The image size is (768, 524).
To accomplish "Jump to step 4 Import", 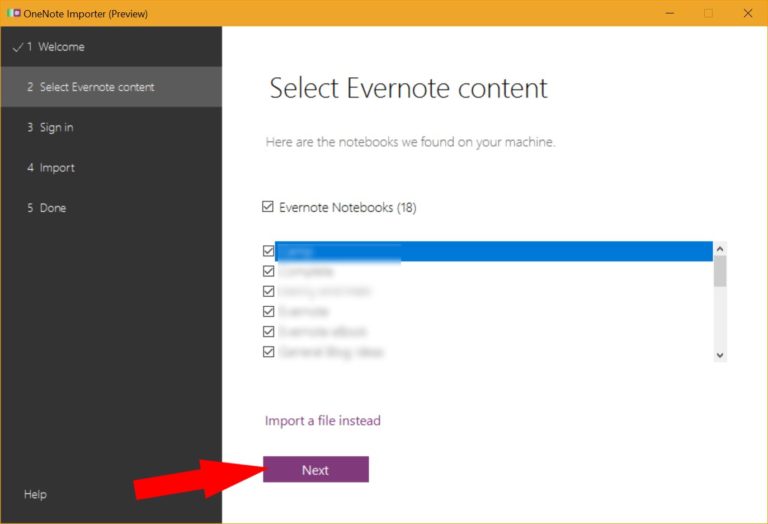I will 111,167.
